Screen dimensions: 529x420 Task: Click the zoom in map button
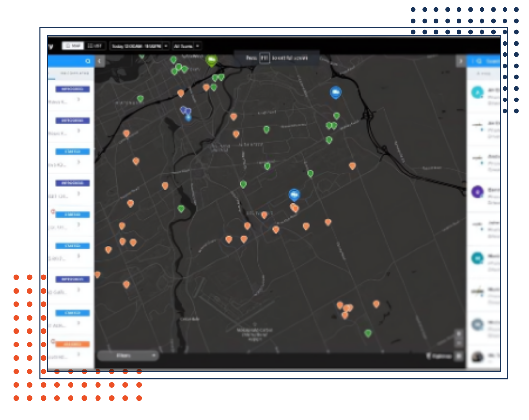click(458, 333)
